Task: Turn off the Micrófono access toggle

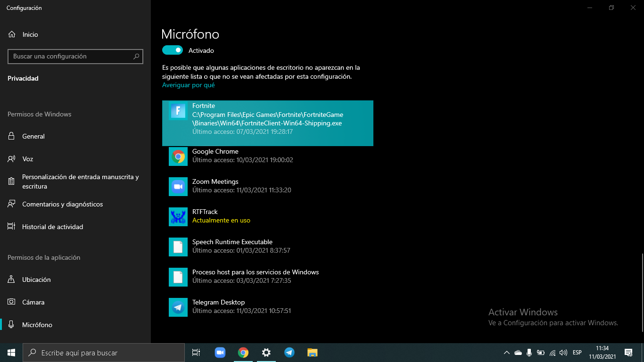Action: point(173,50)
